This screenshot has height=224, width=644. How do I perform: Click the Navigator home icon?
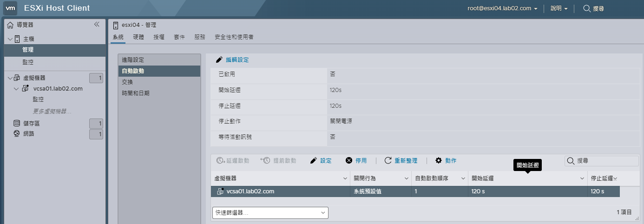coord(11,25)
